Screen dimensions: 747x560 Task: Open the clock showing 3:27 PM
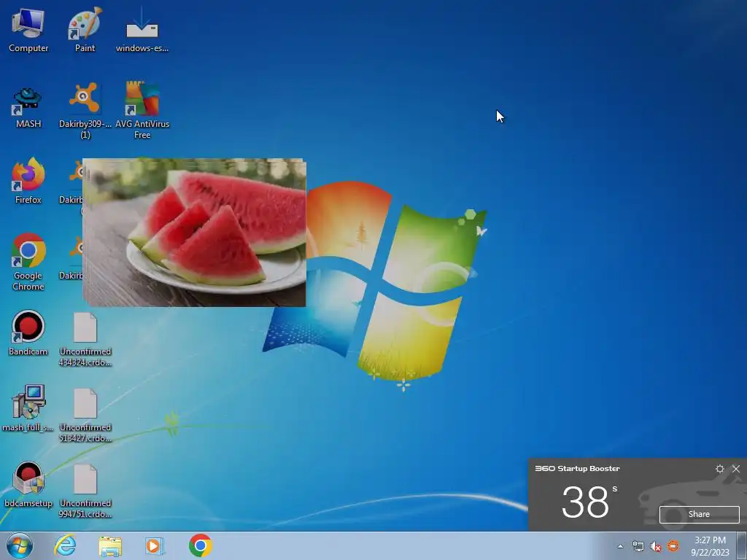pyautogui.click(x=710, y=546)
